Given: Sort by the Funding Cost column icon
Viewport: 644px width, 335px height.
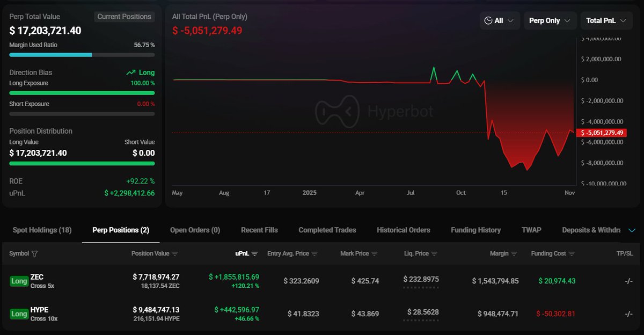Looking at the screenshot, I should click(x=572, y=254).
